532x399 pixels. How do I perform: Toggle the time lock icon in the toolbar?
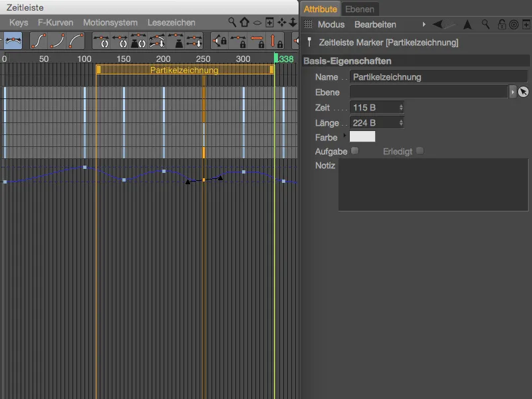pos(257,41)
